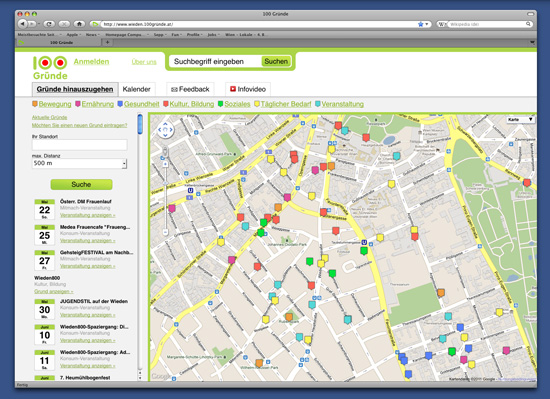
Task: Click the sidebar's blue scrollbar thumb
Action: (x=140, y=124)
